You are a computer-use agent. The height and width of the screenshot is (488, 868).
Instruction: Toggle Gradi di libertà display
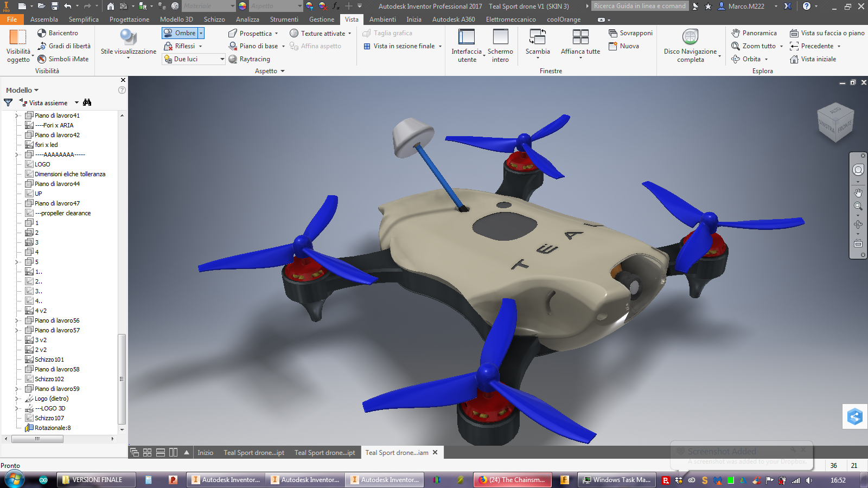click(x=64, y=46)
